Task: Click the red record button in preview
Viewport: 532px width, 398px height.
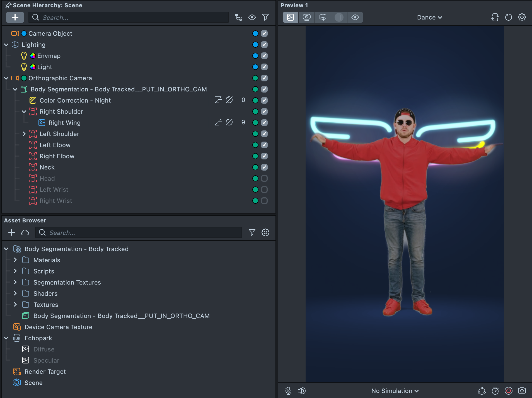Action: (508, 391)
